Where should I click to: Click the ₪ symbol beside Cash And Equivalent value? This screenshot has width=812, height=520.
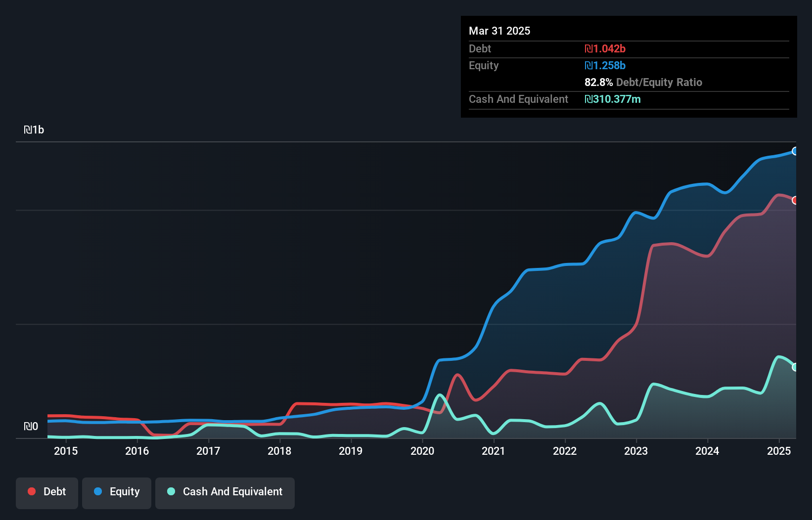point(588,99)
